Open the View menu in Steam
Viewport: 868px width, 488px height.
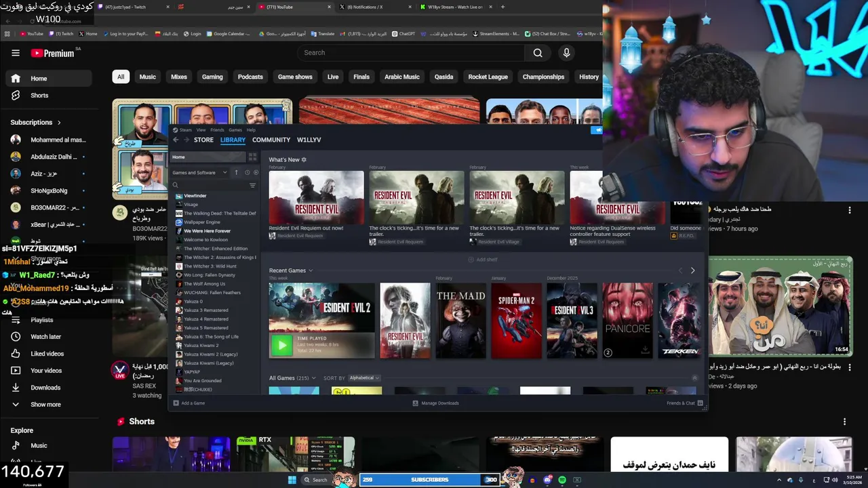coord(201,129)
